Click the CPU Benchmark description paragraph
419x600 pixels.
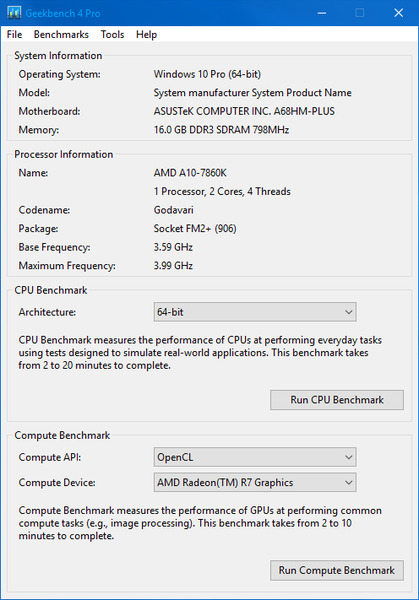pos(200,352)
